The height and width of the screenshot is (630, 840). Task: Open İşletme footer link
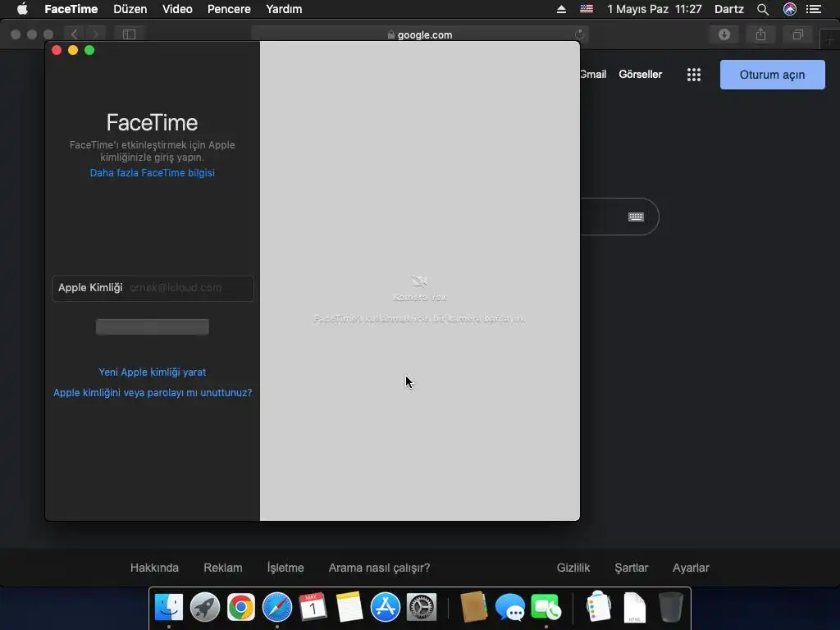[285, 568]
